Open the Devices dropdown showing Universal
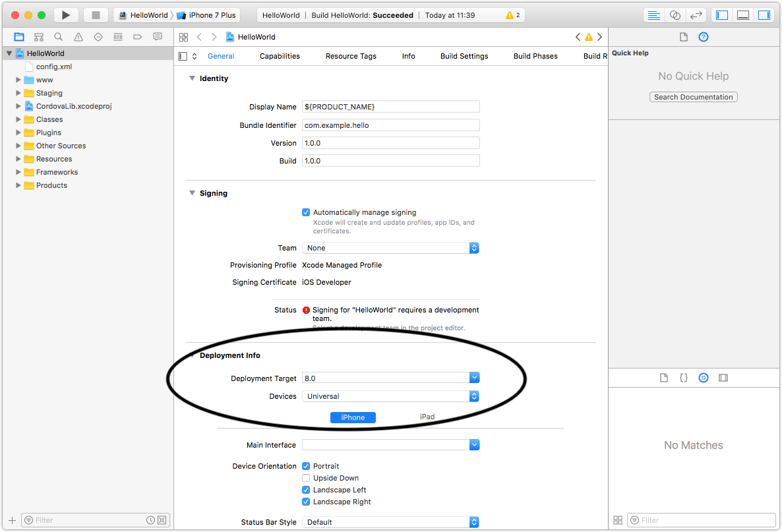Viewport: 782px width, 532px height. point(474,396)
